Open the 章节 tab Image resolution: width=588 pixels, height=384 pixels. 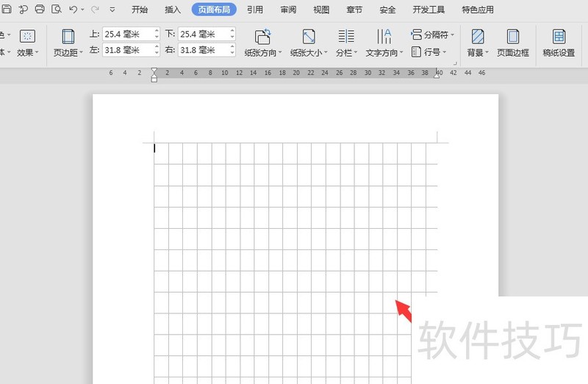[x=354, y=10]
